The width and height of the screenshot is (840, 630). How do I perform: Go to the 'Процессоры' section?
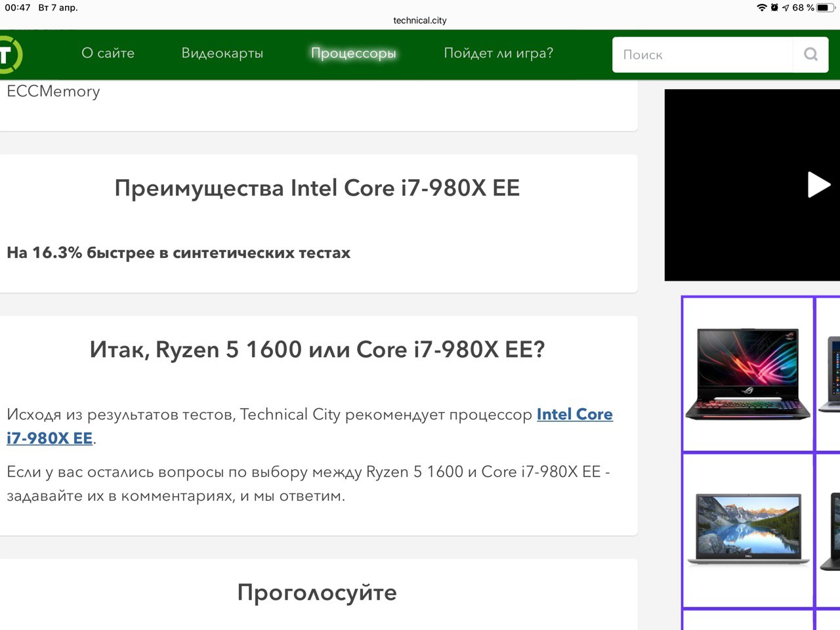[353, 53]
